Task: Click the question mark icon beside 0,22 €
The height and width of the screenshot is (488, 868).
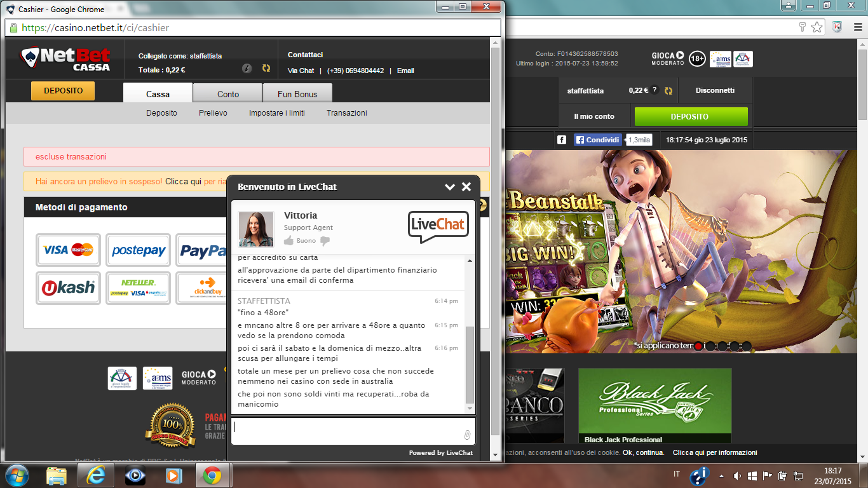Action: (x=655, y=90)
